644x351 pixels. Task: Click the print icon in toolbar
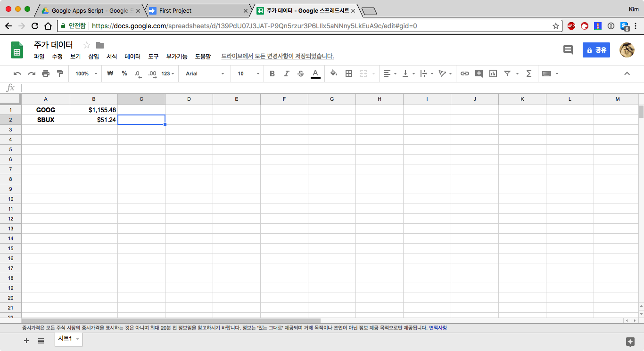click(x=46, y=73)
